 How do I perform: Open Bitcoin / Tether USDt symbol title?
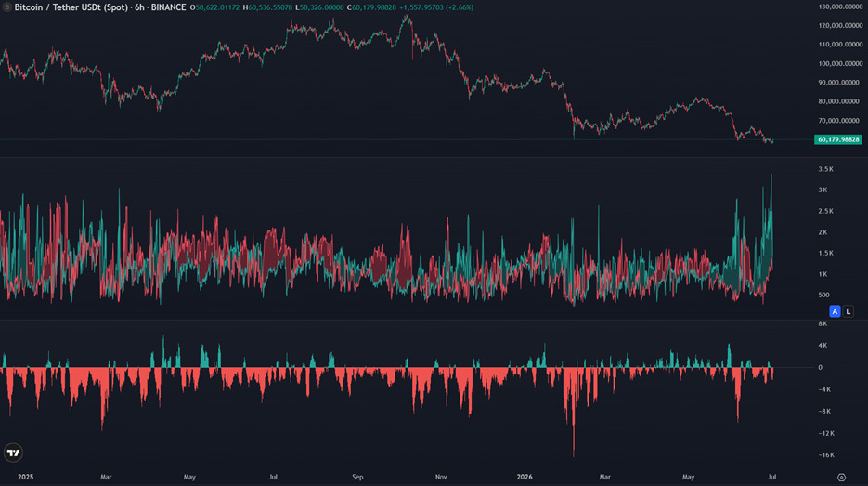[x=99, y=7]
